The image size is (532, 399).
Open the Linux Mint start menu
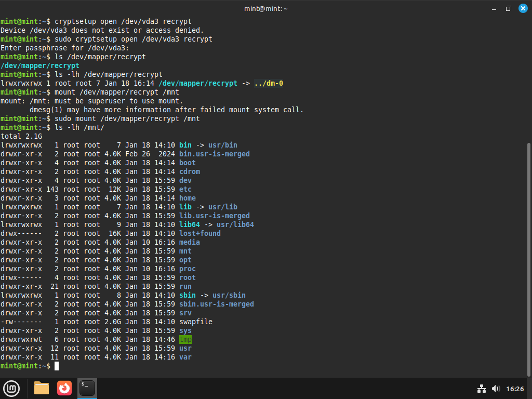[11, 388]
